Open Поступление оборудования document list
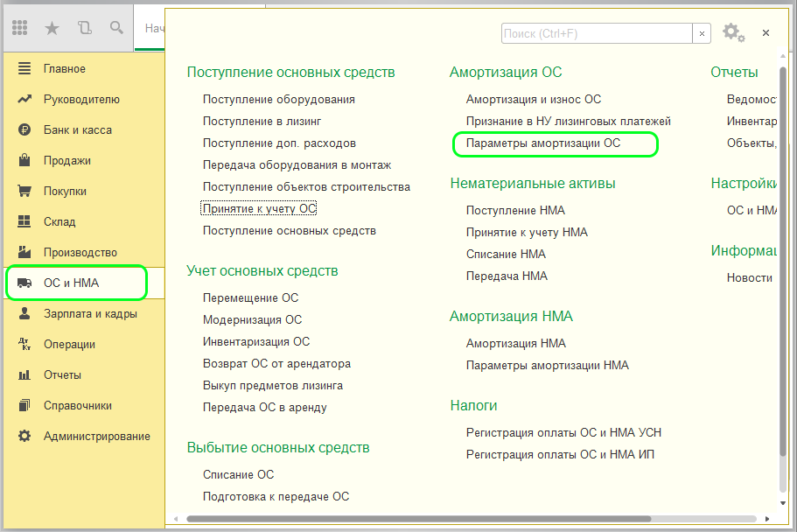797x532 pixels. coord(278,100)
